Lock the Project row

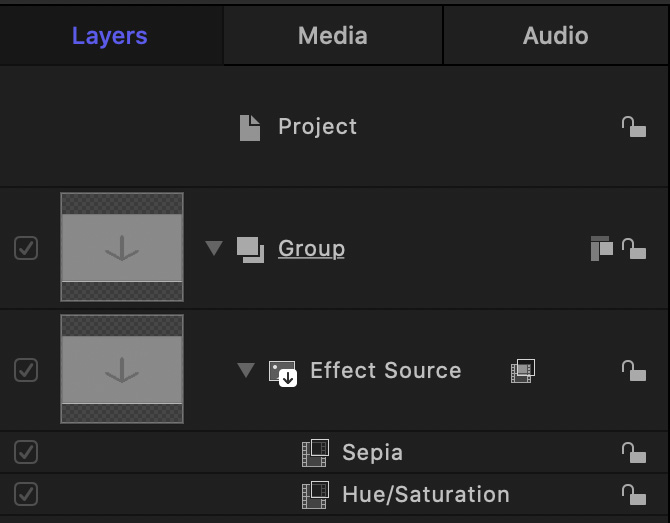633,127
